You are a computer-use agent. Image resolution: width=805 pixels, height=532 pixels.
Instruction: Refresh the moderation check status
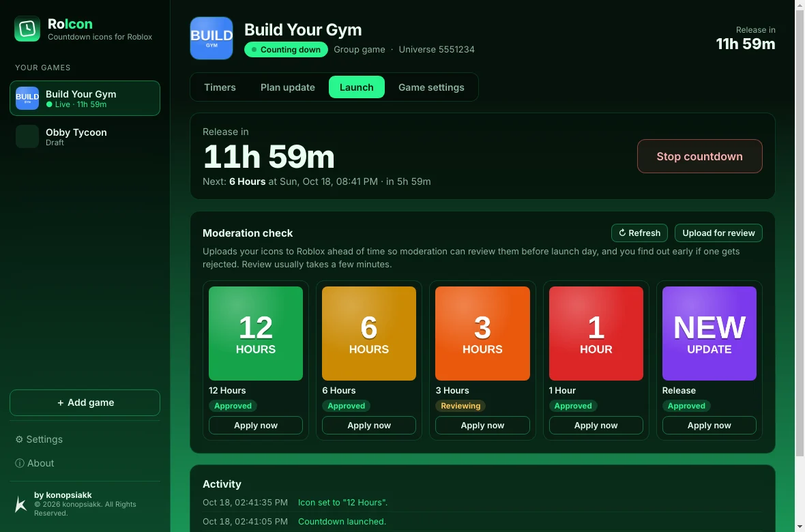click(x=639, y=233)
